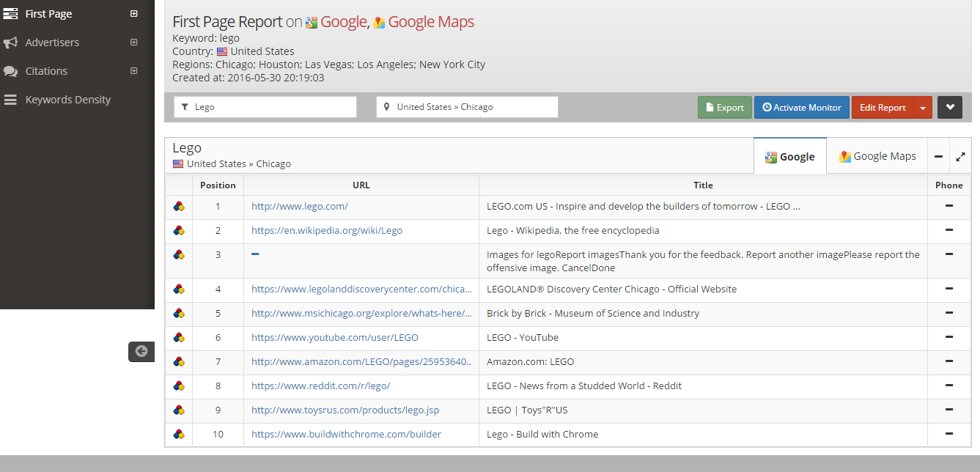The image size is (980, 472).
Task: Click position number 1 link
Action: (218, 207)
